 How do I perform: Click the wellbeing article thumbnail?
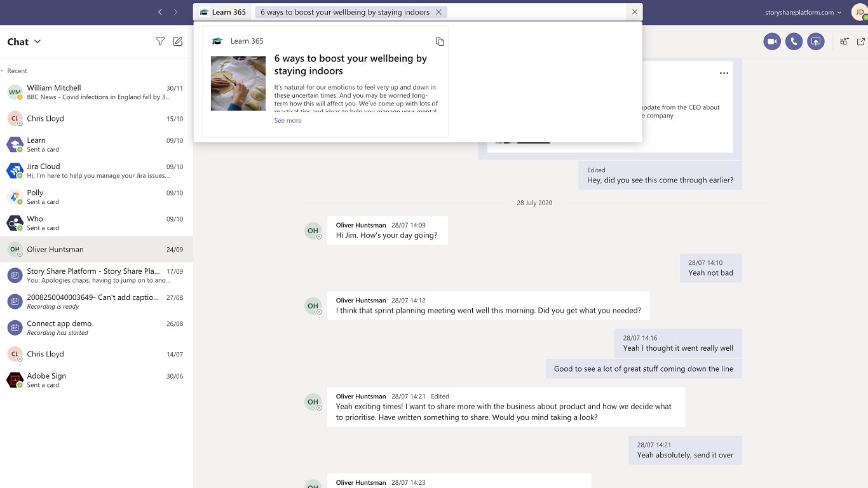[238, 83]
